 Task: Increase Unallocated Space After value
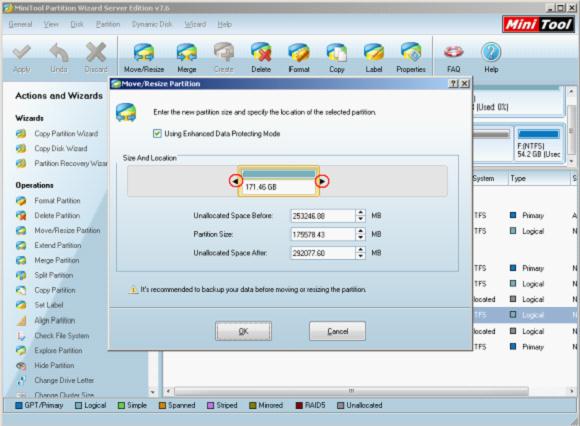pos(360,250)
